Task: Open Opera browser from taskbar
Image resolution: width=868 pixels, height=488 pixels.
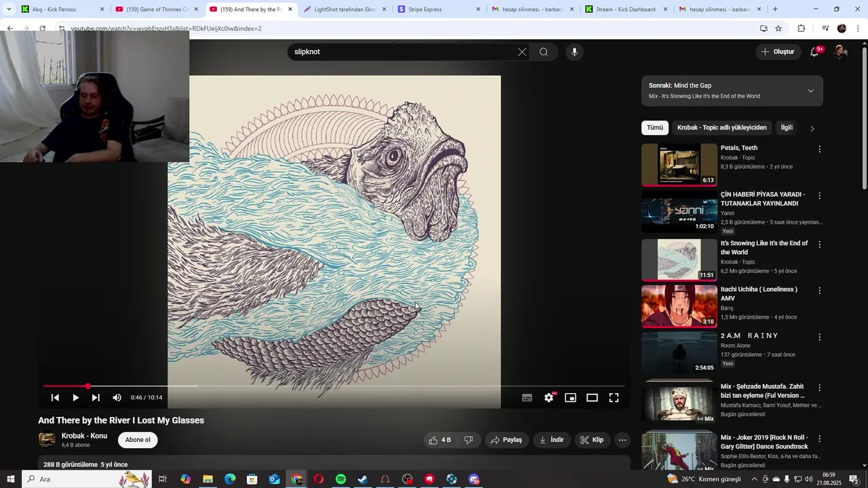Action: [x=318, y=479]
